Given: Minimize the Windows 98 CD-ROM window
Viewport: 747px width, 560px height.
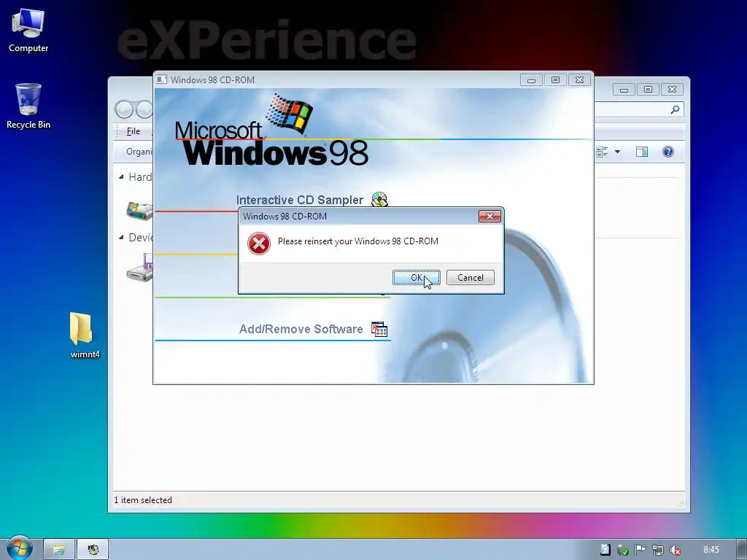Looking at the screenshot, I should (531, 80).
